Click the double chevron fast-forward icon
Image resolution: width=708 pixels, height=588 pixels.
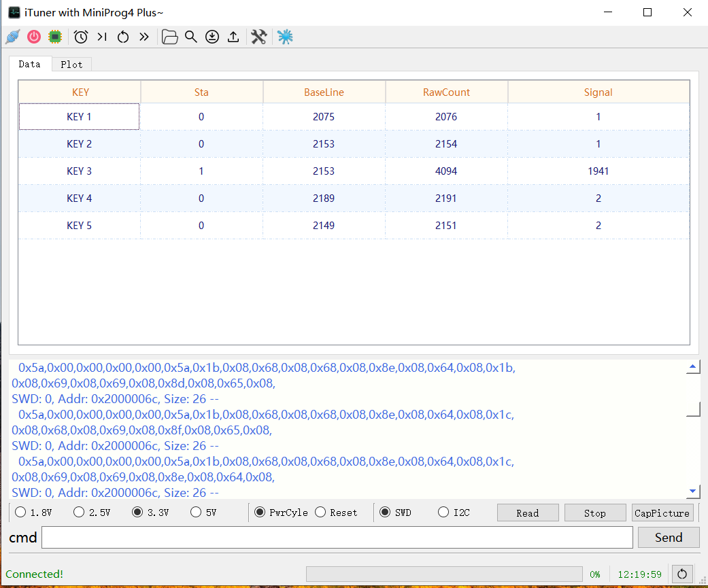click(144, 37)
